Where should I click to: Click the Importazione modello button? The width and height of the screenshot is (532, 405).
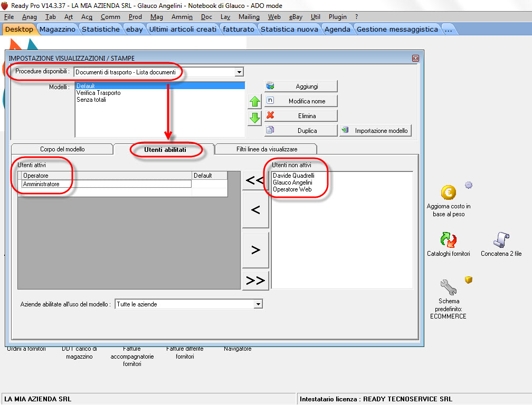point(375,130)
